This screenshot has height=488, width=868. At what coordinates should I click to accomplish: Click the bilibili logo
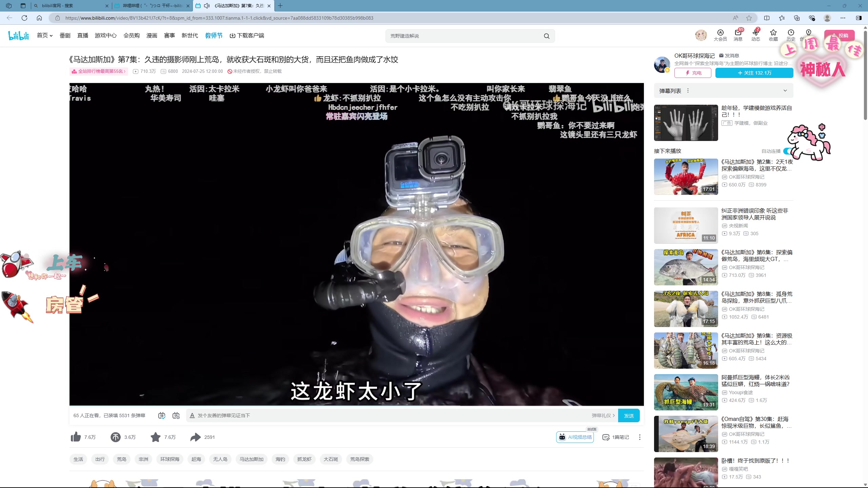[19, 36]
